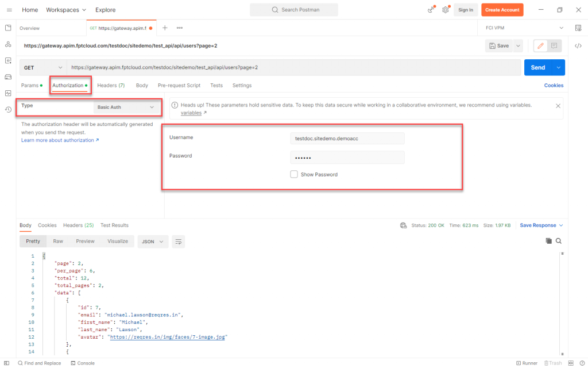This screenshot has height=368, width=588.
Task: Click the code snippet icon
Action: tap(578, 45)
